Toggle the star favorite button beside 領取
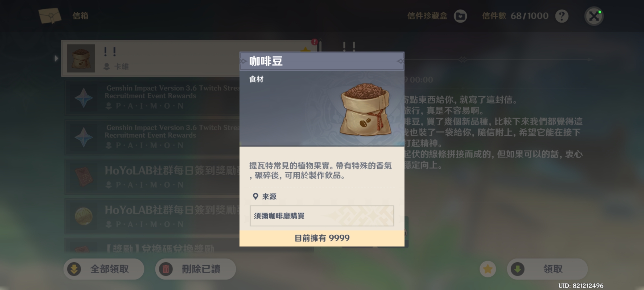Screen dimensions: 644x290 (x=488, y=269)
